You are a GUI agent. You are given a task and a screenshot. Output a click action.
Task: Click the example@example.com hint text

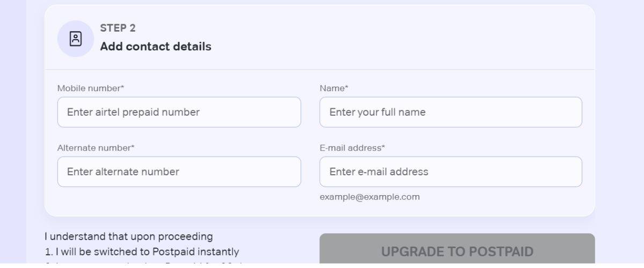(369, 197)
